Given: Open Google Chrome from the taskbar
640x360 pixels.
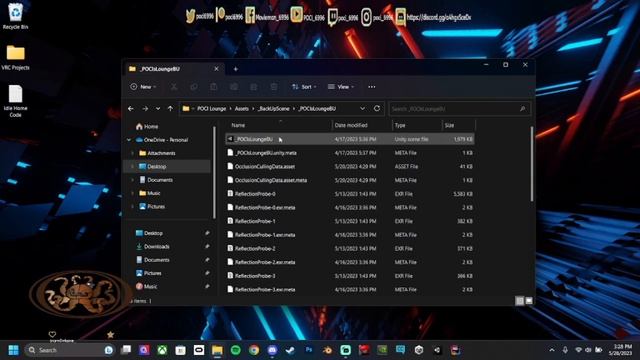Looking at the screenshot, I should click(x=254, y=350).
